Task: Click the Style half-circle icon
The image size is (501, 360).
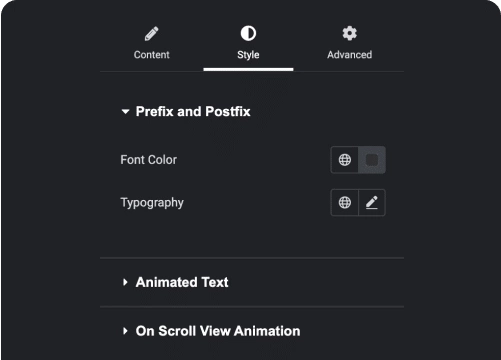Action: pos(248,33)
